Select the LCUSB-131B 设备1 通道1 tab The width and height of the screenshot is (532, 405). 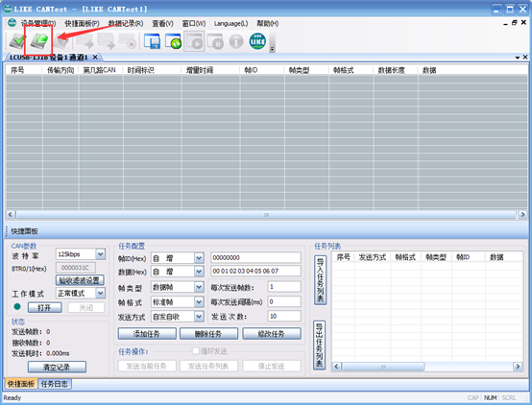[x=49, y=57]
